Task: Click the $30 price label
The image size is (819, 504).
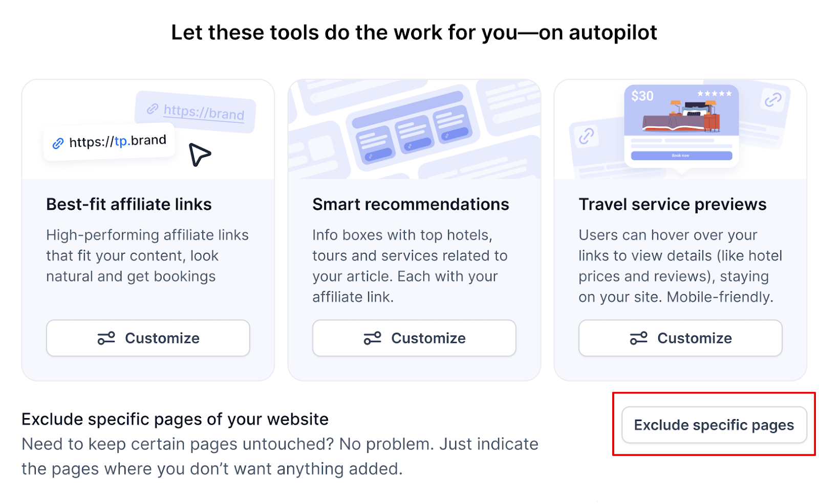Action: tap(642, 96)
